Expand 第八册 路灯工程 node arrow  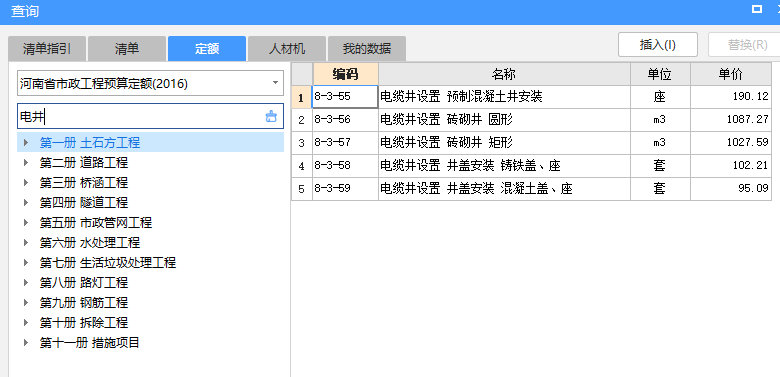click(x=26, y=283)
